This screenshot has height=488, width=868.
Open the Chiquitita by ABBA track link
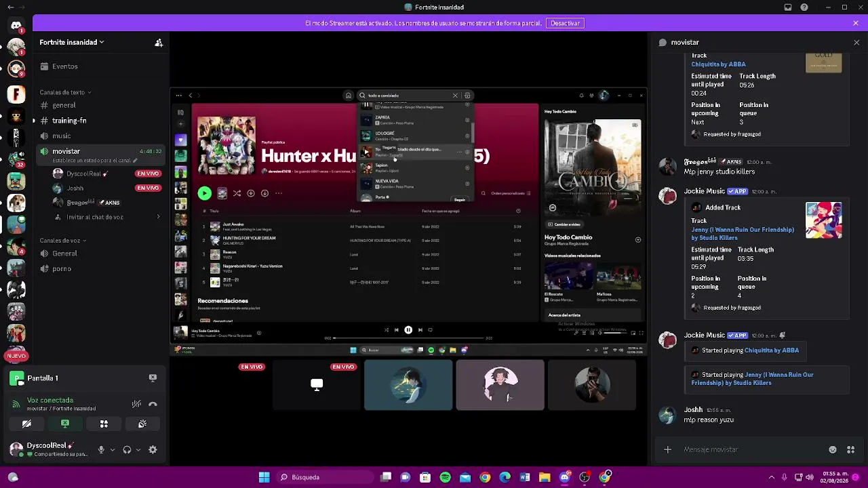tap(718, 64)
